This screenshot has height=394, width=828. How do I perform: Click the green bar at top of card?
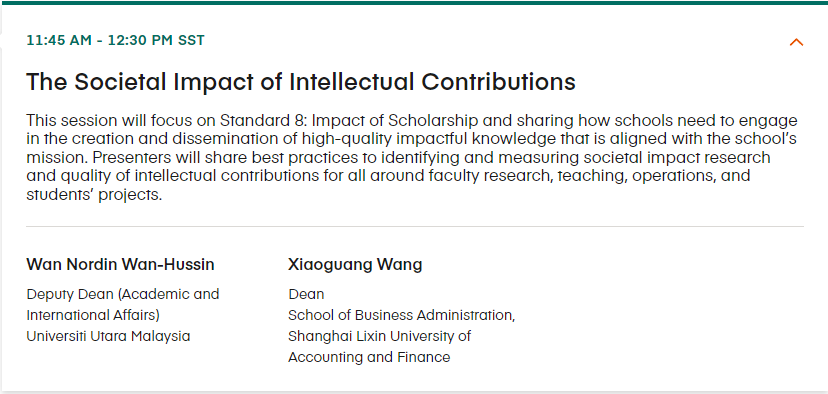[414, 2]
